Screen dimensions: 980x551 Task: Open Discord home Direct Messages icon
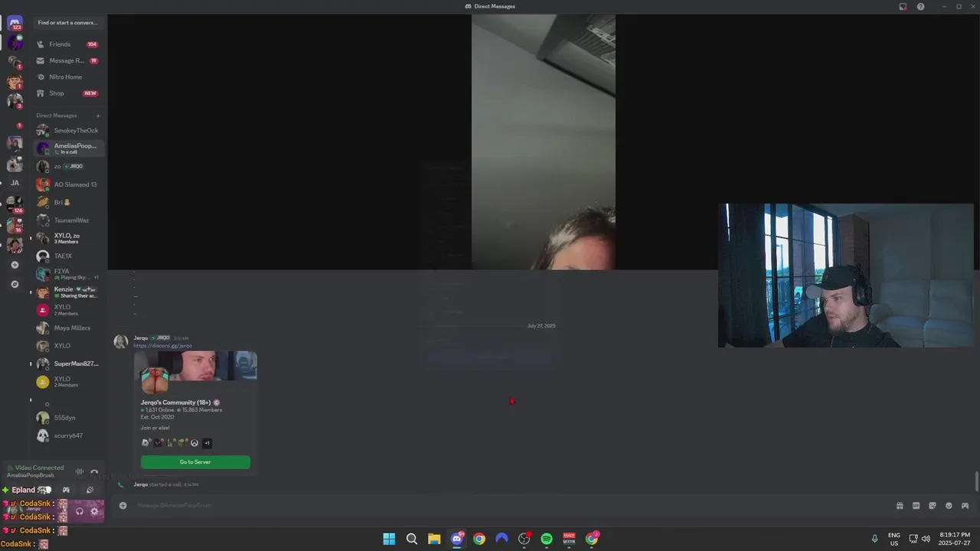[15, 24]
